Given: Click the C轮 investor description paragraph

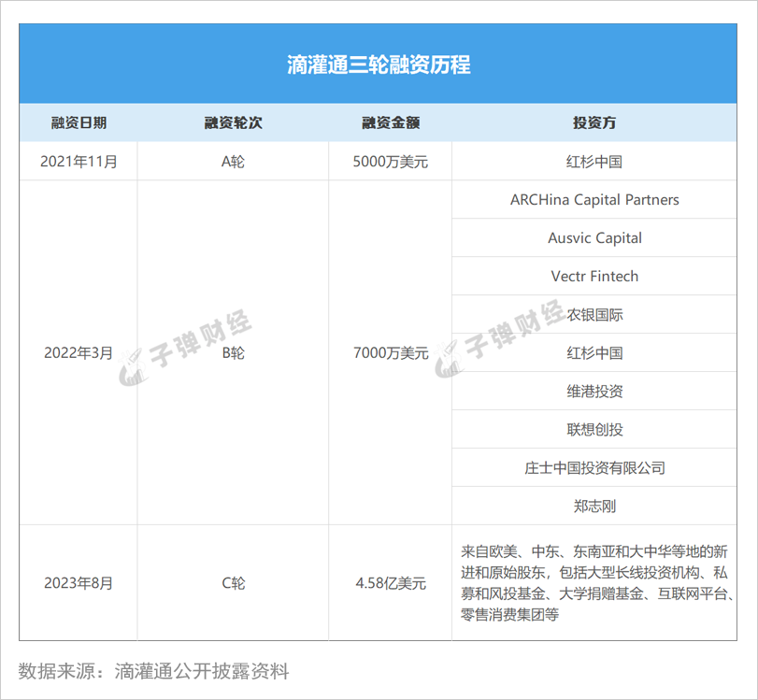Looking at the screenshot, I should tap(597, 583).
